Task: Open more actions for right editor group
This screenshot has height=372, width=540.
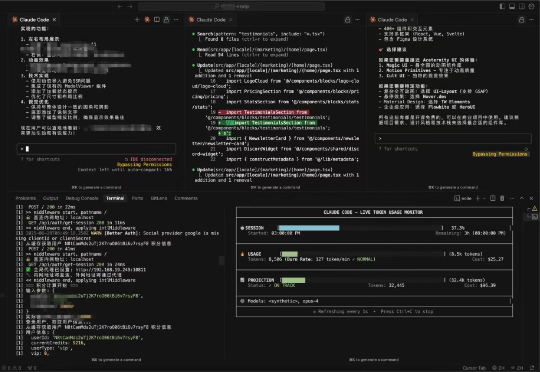Action: [531, 20]
